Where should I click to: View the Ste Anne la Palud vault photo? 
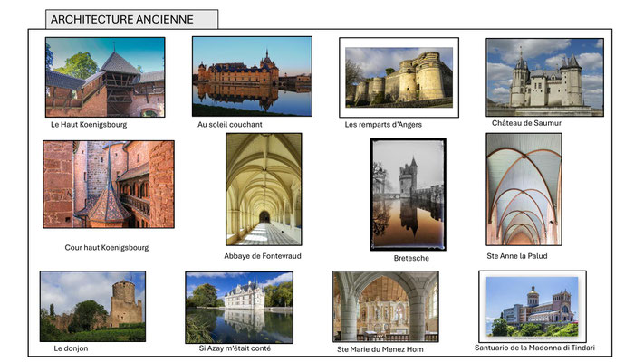524,189
